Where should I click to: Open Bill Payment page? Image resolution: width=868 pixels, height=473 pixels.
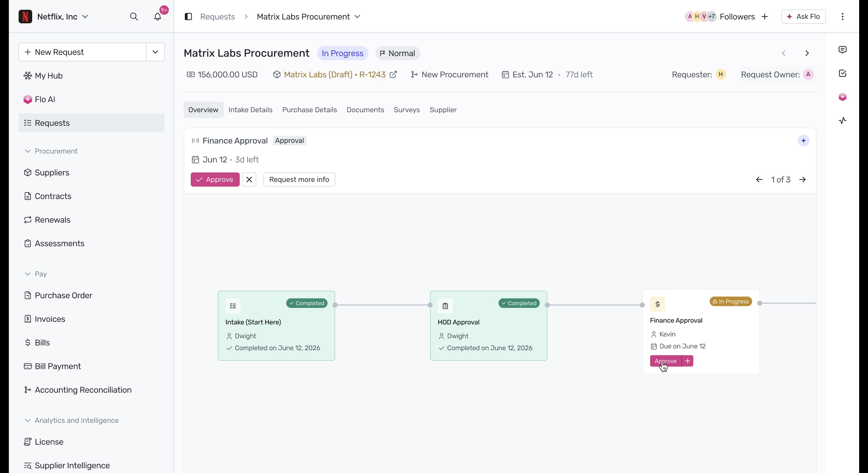91,366
